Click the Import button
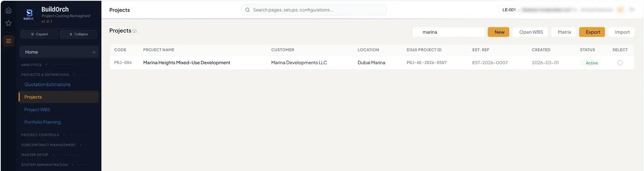This screenshot has height=171, width=644. coord(622,32)
